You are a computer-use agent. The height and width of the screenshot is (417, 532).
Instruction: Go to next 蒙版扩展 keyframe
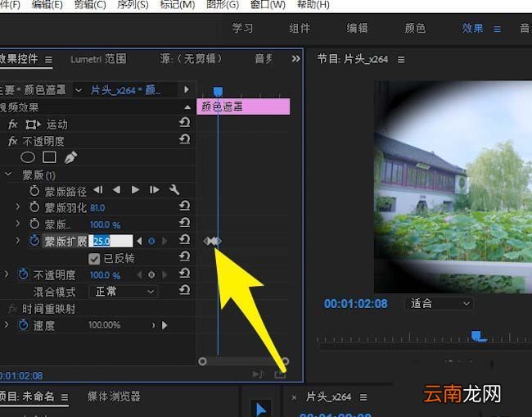[x=165, y=241]
